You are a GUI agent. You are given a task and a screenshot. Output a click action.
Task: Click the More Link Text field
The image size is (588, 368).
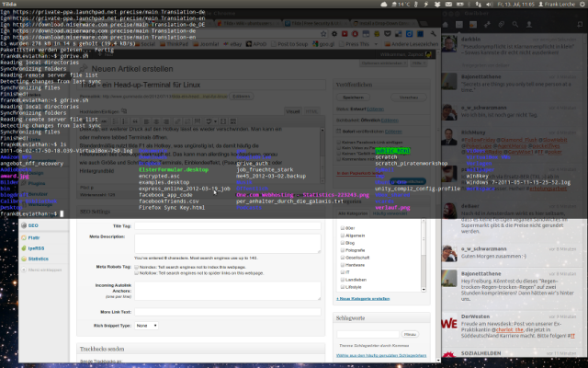228,312
